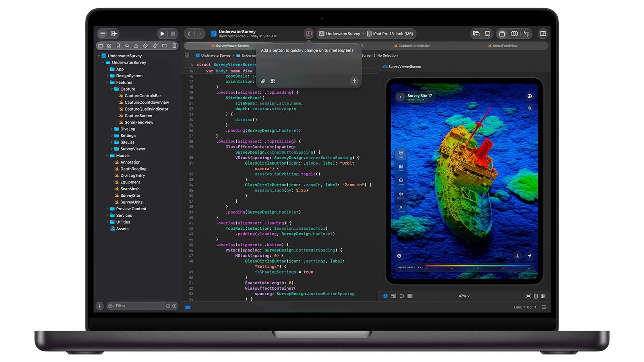644x362 pixels.
Task: Open the issue navigator warning triangle
Action: click(136, 46)
